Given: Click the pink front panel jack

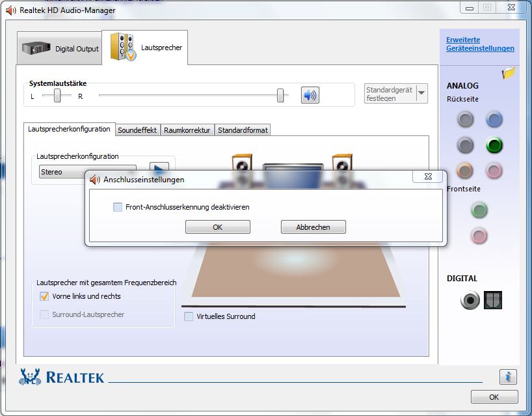Looking at the screenshot, I should tap(479, 236).
